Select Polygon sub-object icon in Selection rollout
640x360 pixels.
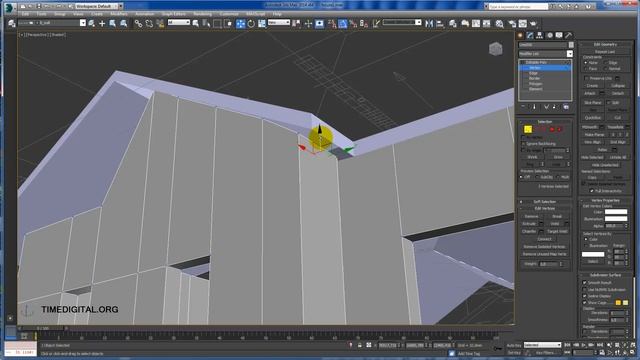552,129
